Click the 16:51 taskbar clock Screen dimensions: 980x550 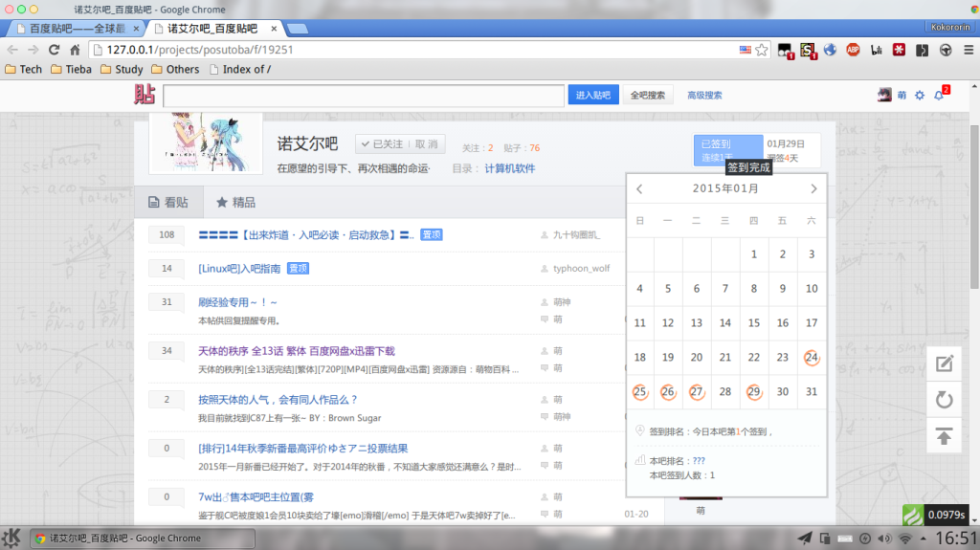pos(956,539)
